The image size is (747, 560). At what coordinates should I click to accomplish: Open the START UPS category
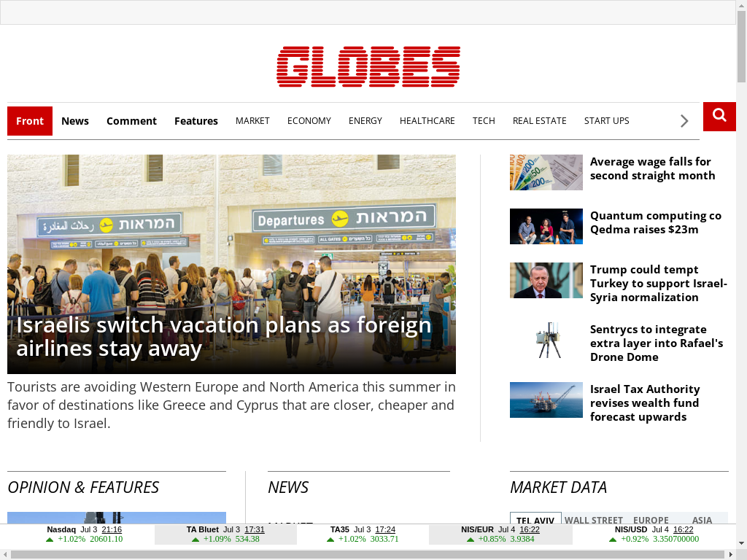(606, 121)
